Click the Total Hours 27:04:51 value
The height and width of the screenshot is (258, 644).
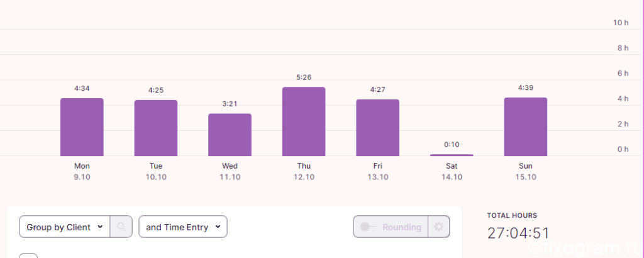(518, 233)
